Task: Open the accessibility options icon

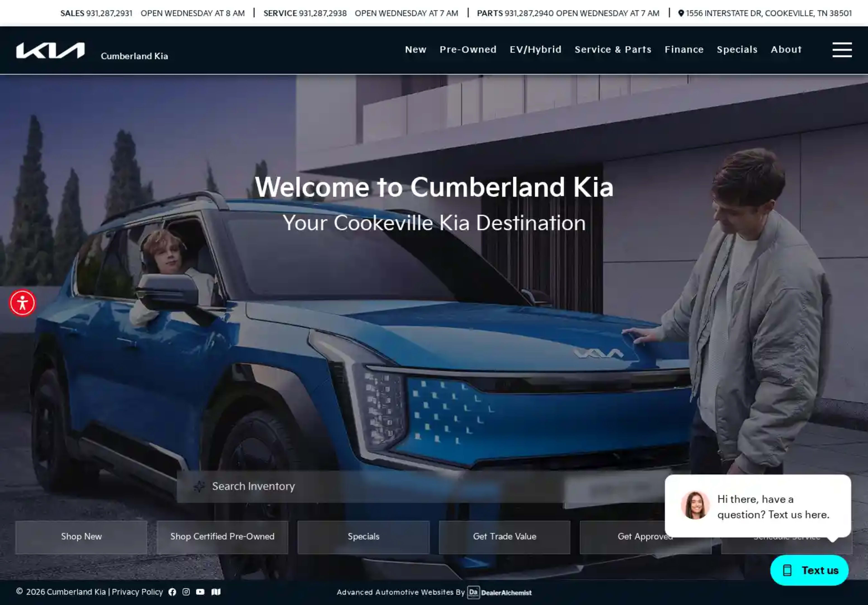Action: point(23,303)
